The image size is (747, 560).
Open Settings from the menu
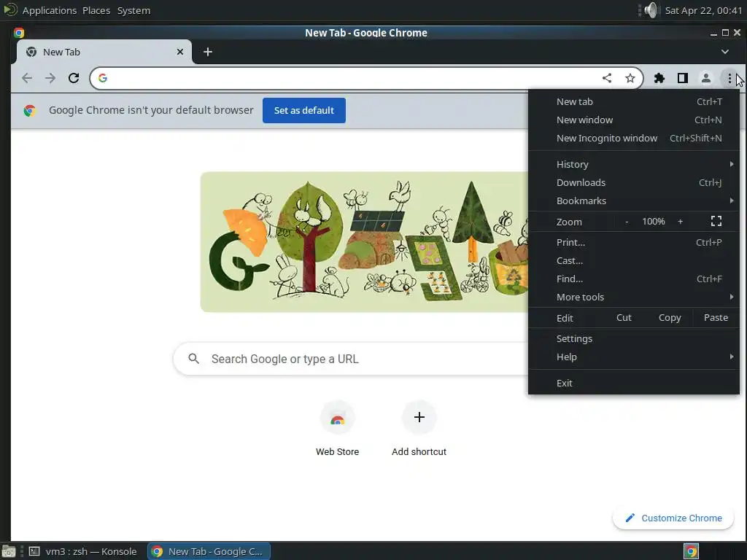coord(634,338)
